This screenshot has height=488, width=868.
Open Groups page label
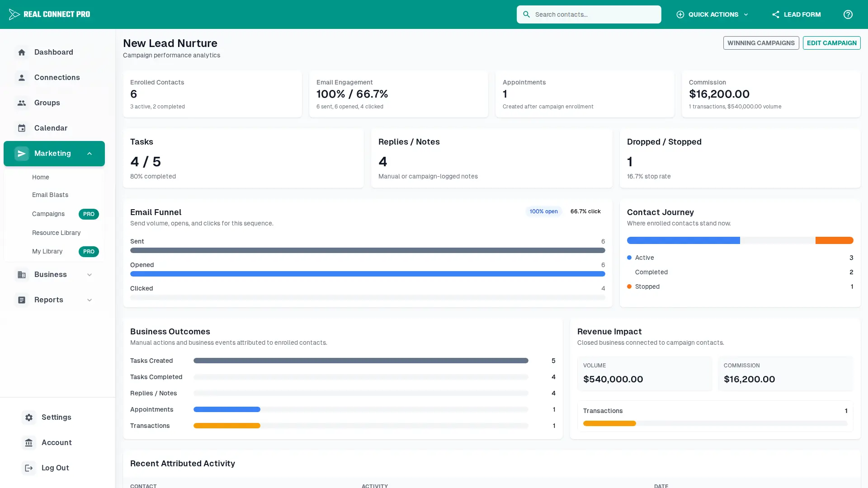[x=47, y=103]
